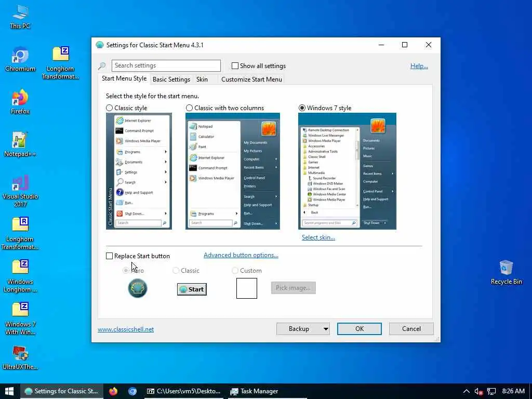The width and height of the screenshot is (532, 399).
Task: Select Windows 7 style radio button
Action: click(x=302, y=108)
